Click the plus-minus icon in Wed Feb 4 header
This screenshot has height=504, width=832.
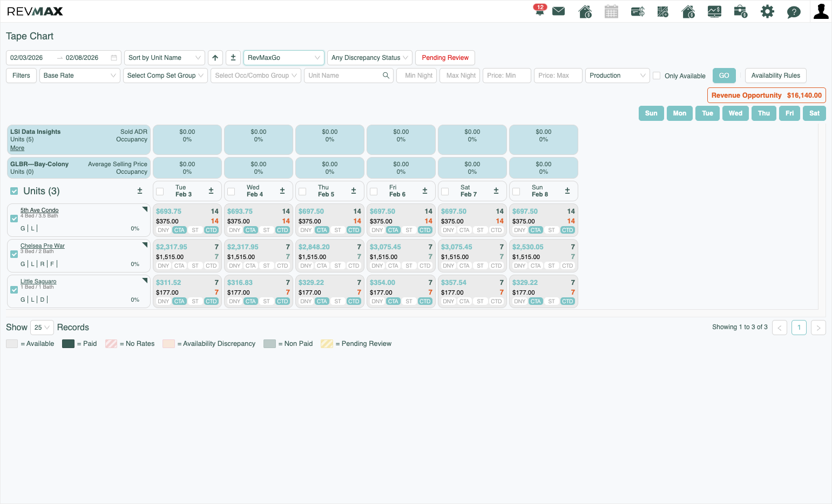[x=282, y=191]
